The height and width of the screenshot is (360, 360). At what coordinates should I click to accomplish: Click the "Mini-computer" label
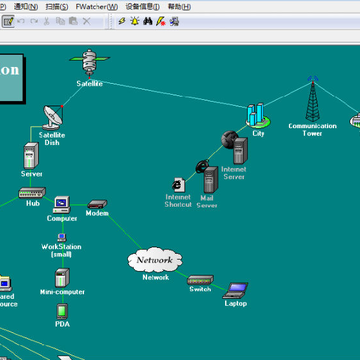pos(62,292)
